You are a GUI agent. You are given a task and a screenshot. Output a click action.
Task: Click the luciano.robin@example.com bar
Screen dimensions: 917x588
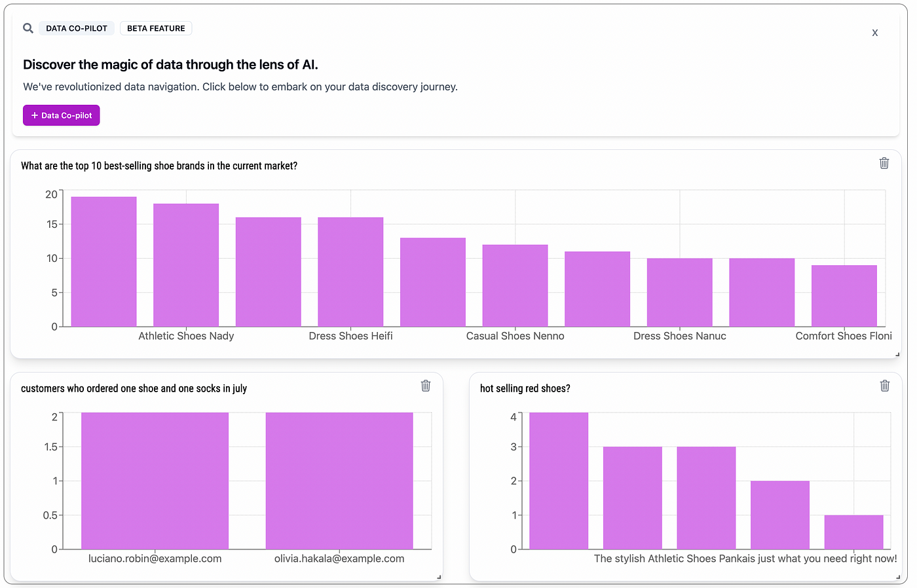pyautogui.click(x=155, y=481)
